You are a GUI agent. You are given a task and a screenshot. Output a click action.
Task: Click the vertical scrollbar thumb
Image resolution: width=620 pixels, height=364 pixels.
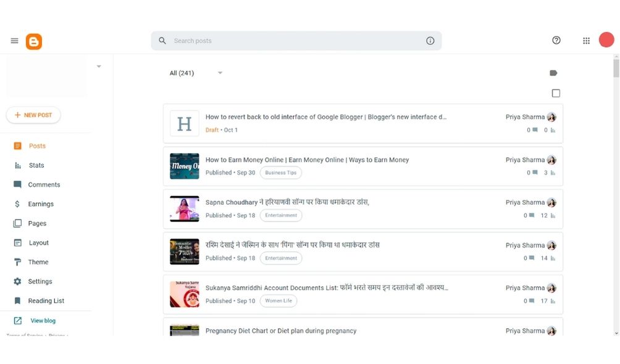point(616,68)
